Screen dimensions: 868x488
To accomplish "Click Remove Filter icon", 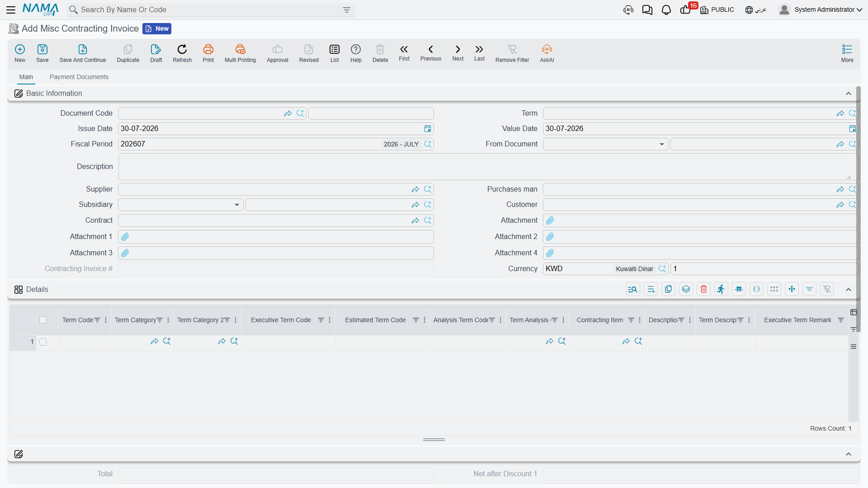I will coord(512,53).
